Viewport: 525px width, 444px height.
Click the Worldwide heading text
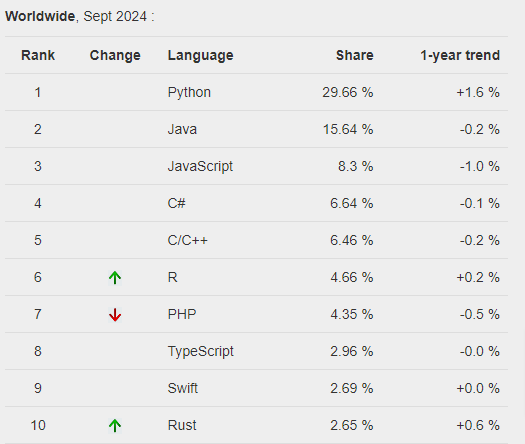click(40, 16)
